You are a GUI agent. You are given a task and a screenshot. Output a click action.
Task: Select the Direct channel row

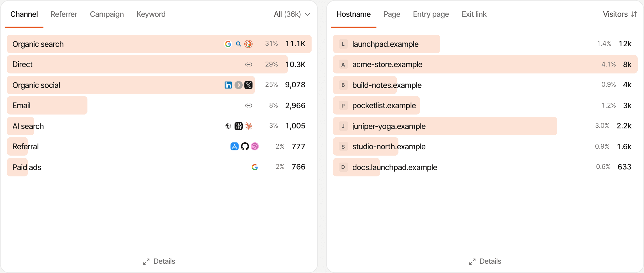coord(159,64)
